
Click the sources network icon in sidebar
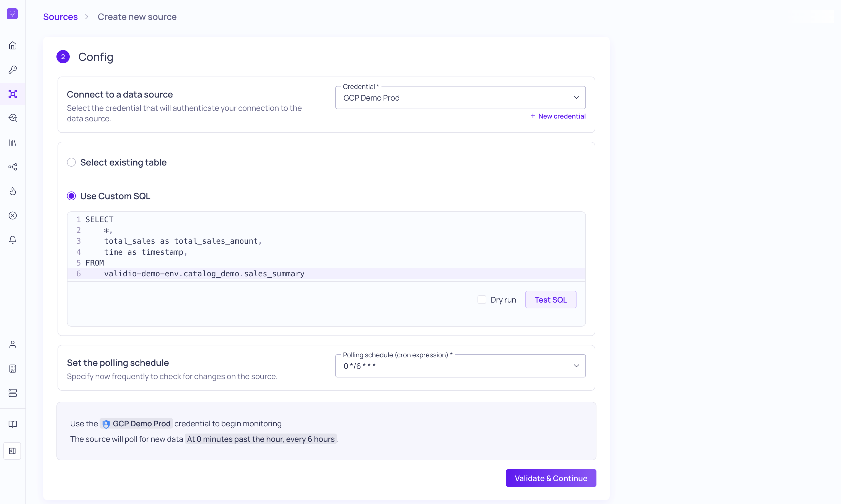(x=12, y=94)
